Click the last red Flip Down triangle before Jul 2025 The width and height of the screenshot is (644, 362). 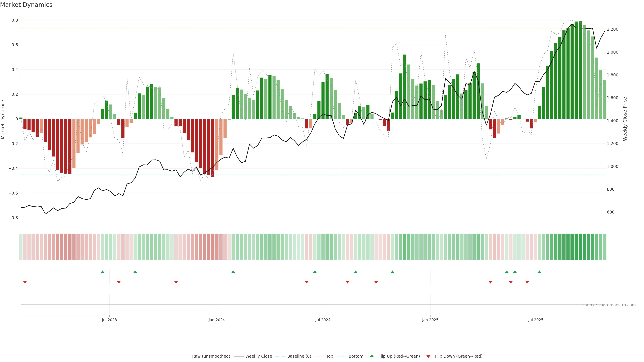click(527, 282)
